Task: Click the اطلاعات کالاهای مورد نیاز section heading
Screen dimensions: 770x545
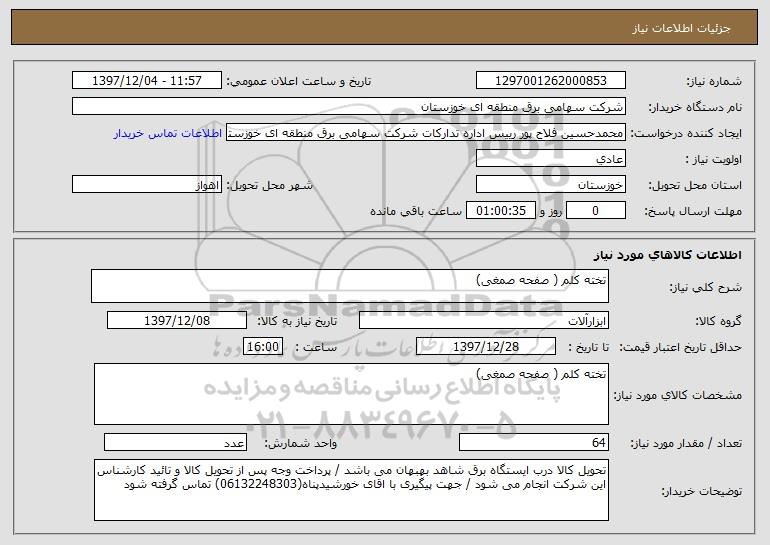Action: pyautogui.click(x=667, y=255)
